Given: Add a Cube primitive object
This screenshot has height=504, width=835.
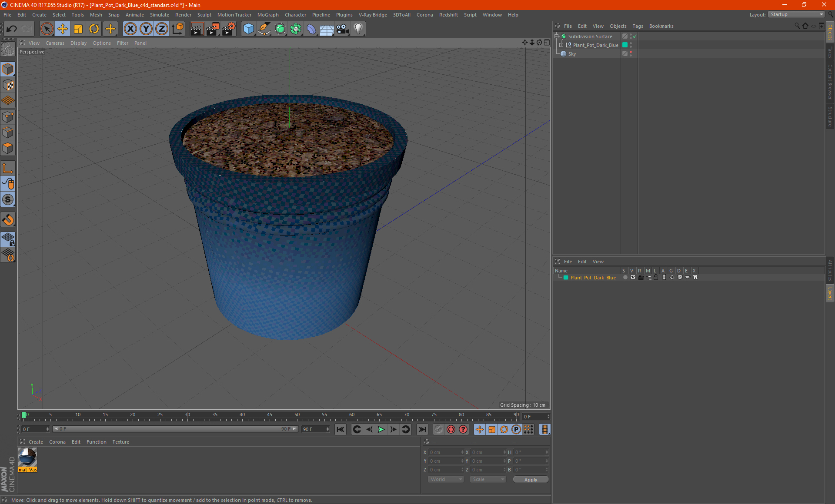Looking at the screenshot, I should tap(248, 29).
